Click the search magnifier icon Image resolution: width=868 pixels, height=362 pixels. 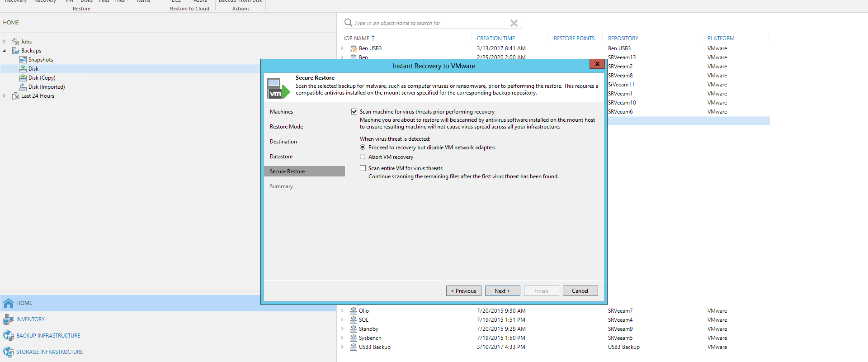coord(348,23)
